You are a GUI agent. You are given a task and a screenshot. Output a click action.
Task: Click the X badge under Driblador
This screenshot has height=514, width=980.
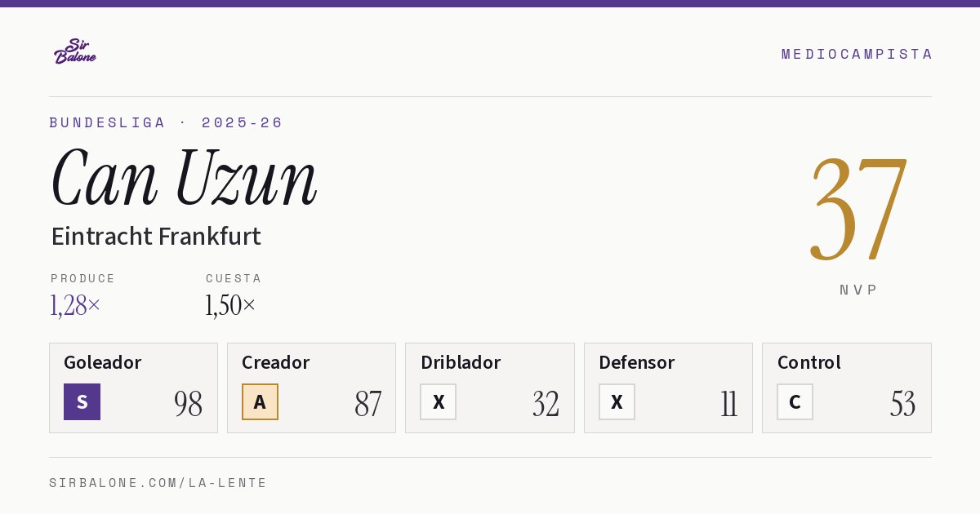[x=439, y=401]
